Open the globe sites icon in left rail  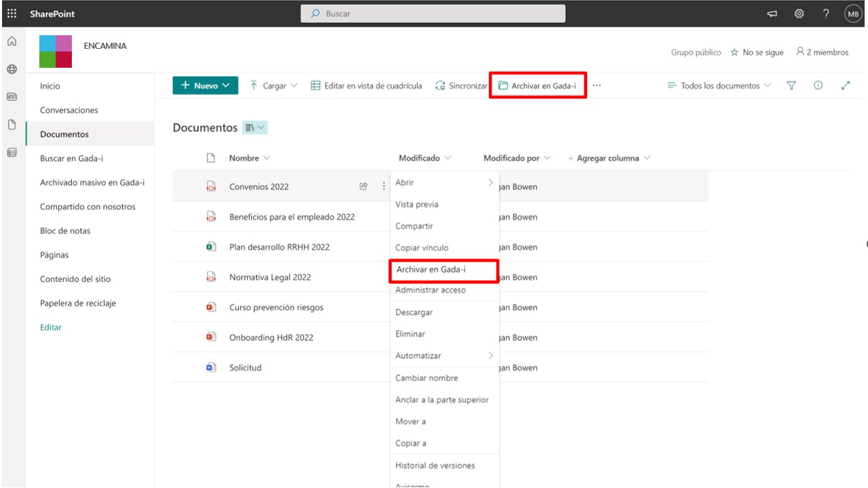click(12, 68)
